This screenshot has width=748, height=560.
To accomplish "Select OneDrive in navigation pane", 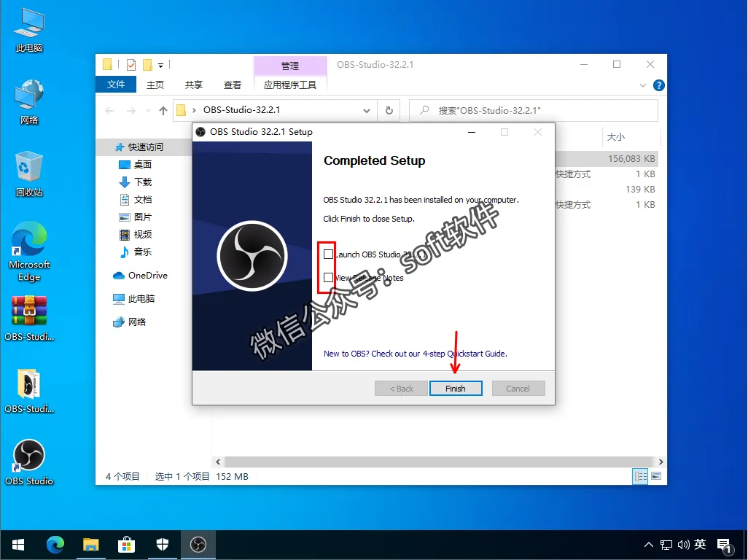I will pyautogui.click(x=140, y=275).
